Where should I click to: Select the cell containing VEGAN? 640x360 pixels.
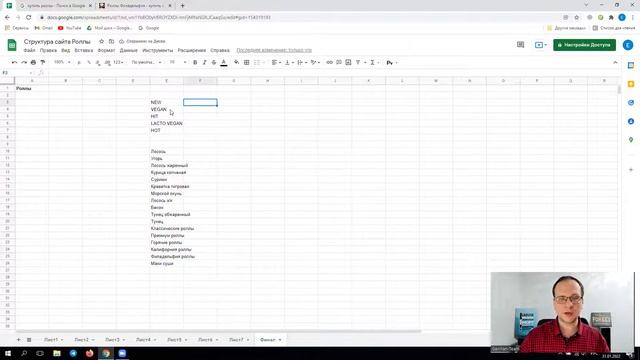(x=167, y=109)
